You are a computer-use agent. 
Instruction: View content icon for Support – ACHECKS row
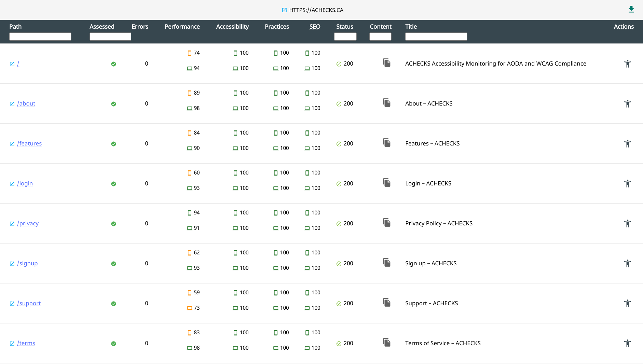386,303
